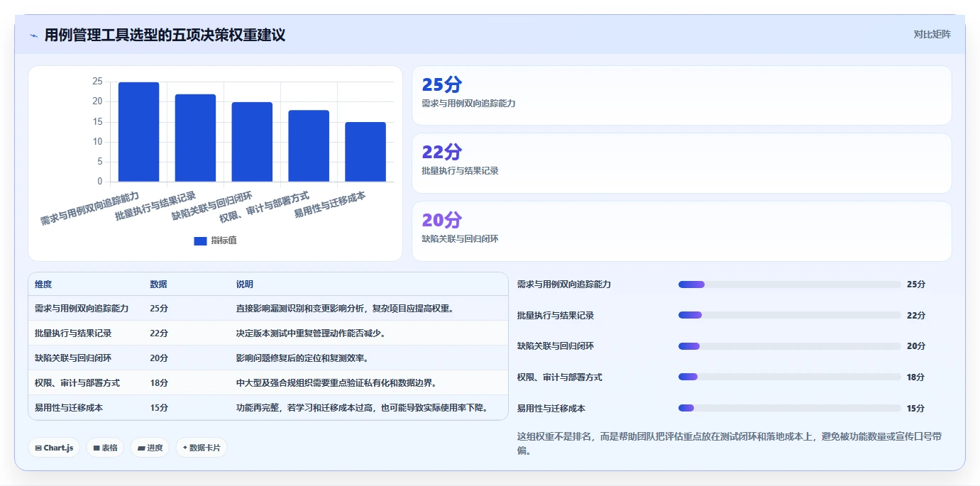Click the progress bar for 权限、审计与部署方式
The image size is (980, 486).
pyautogui.click(x=790, y=377)
